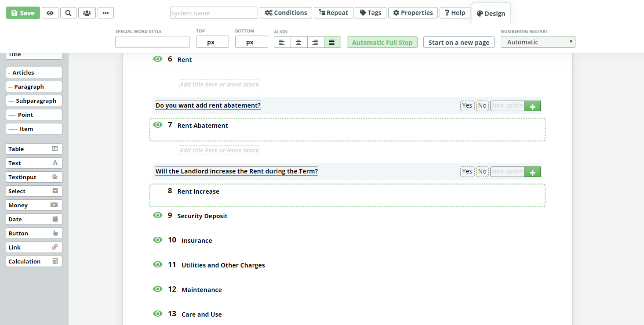Viewport: 644px width, 325px height.
Task: Open the Help tab
Action: click(455, 13)
